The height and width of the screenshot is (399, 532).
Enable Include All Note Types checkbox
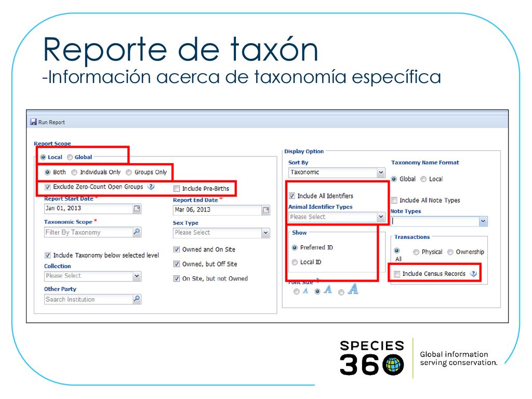point(394,200)
